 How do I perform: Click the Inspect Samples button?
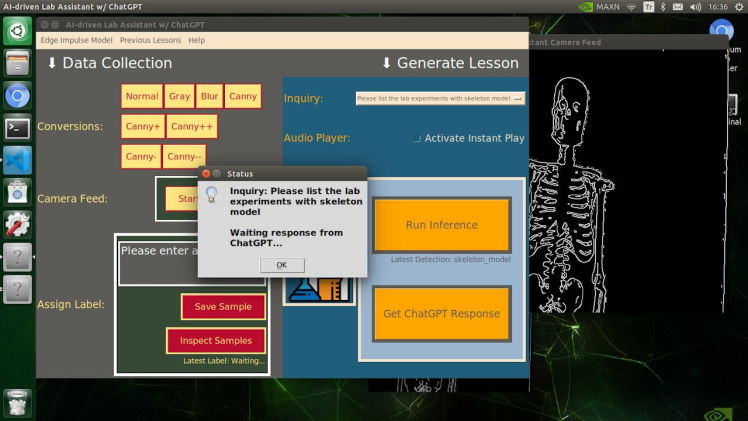pyautogui.click(x=216, y=340)
